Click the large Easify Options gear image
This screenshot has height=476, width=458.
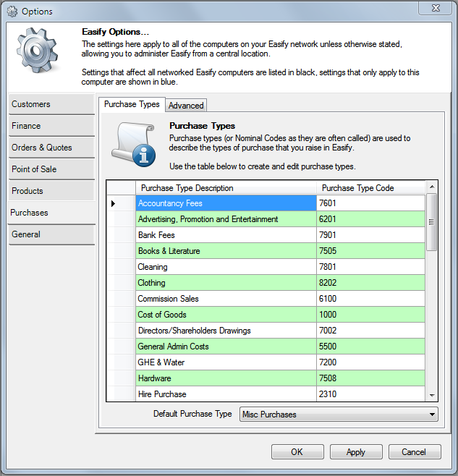click(37, 51)
